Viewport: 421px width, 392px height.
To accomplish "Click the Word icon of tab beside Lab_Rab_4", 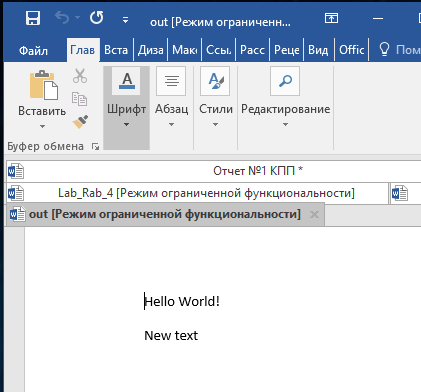I will point(400,193).
